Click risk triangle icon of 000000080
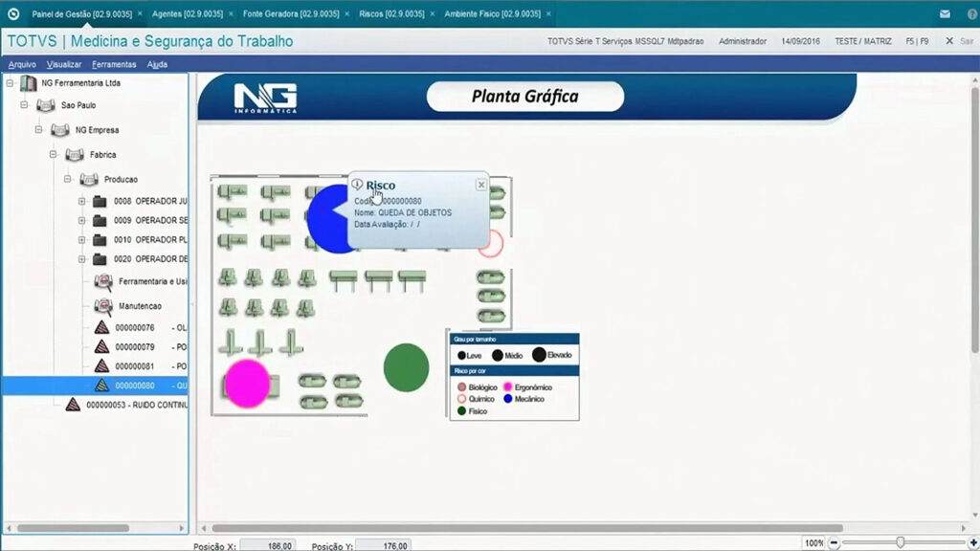The width and height of the screenshot is (980, 551). tap(101, 386)
